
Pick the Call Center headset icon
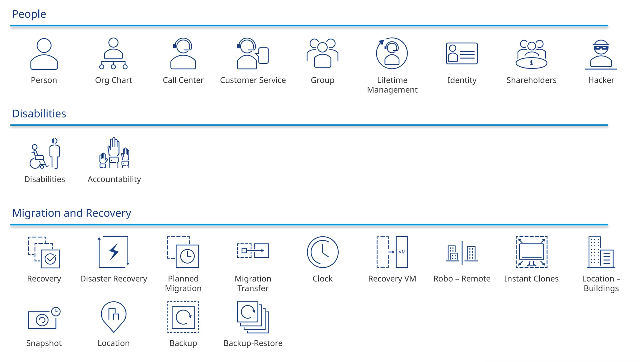[183, 53]
